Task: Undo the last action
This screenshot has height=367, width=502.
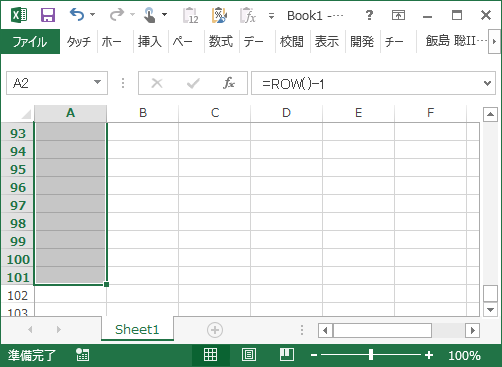Action: coord(77,15)
